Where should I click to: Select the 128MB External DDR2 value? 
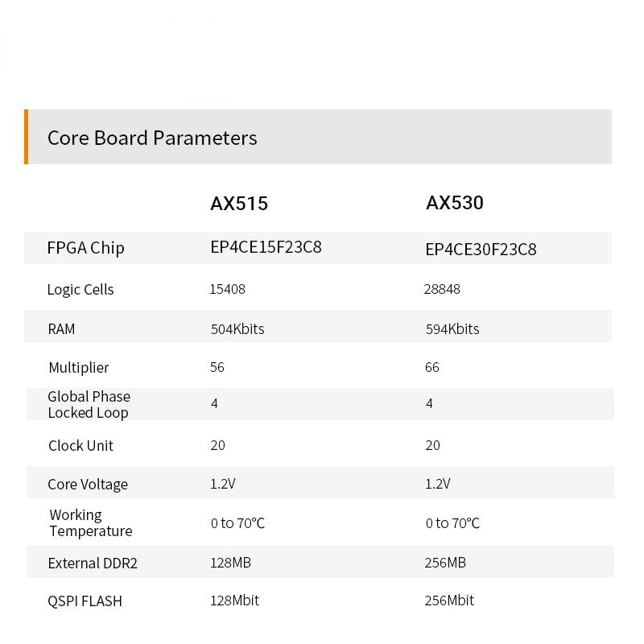coord(230,563)
